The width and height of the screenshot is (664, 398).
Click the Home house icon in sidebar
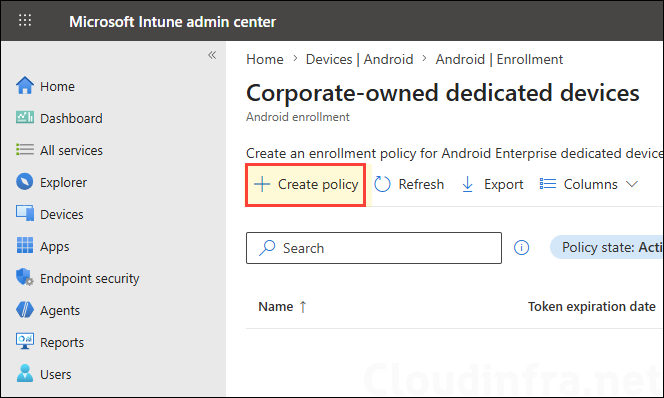(25, 86)
